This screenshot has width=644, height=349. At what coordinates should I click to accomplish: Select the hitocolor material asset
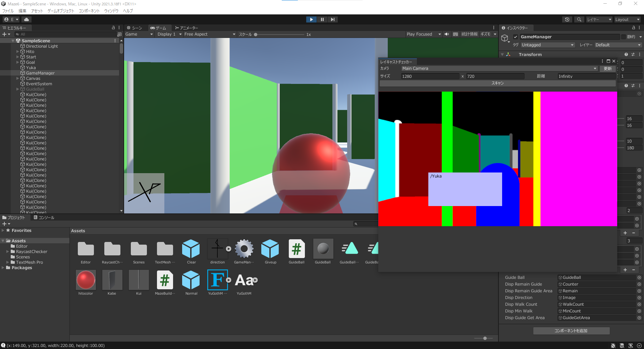pyautogui.click(x=86, y=283)
